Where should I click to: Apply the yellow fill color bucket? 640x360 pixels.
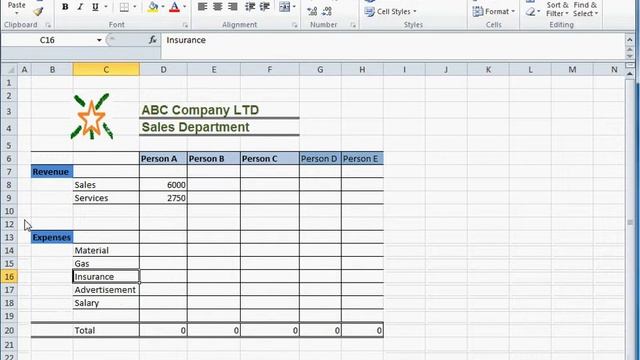pyautogui.click(x=153, y=7)
